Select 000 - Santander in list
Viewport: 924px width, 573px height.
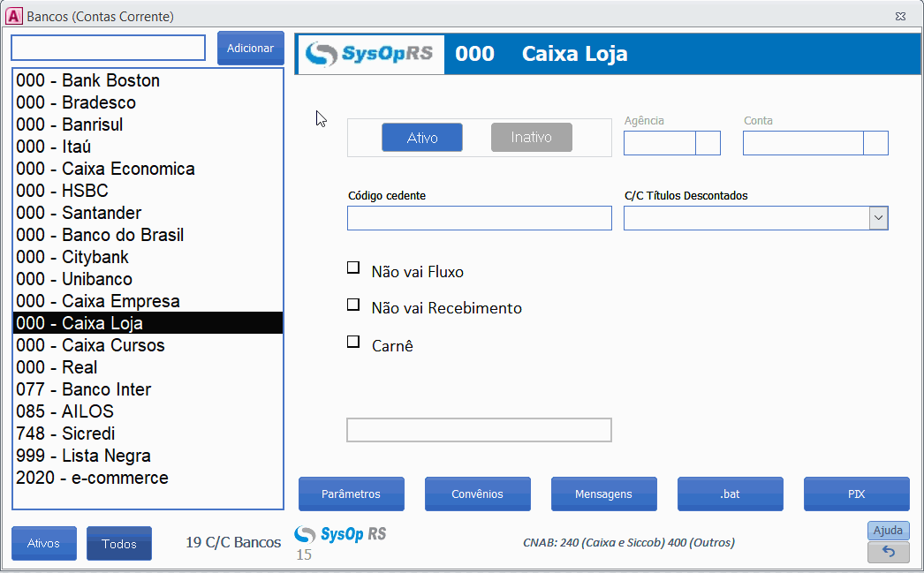(x=148, y=213)
